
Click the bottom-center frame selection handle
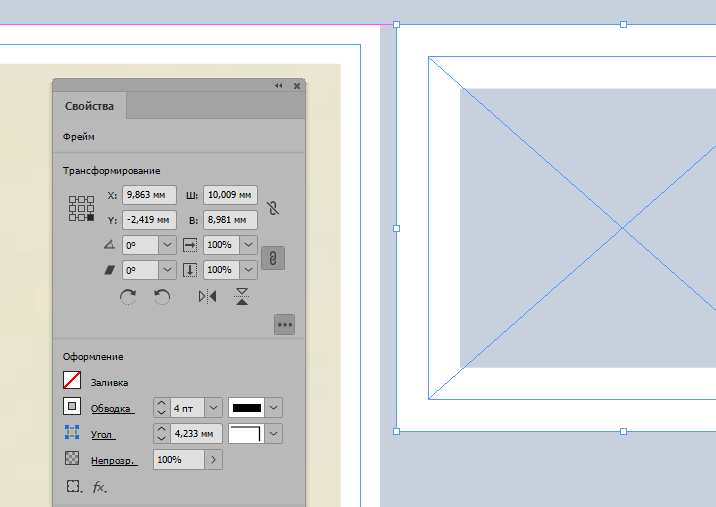tap(623, 431)
